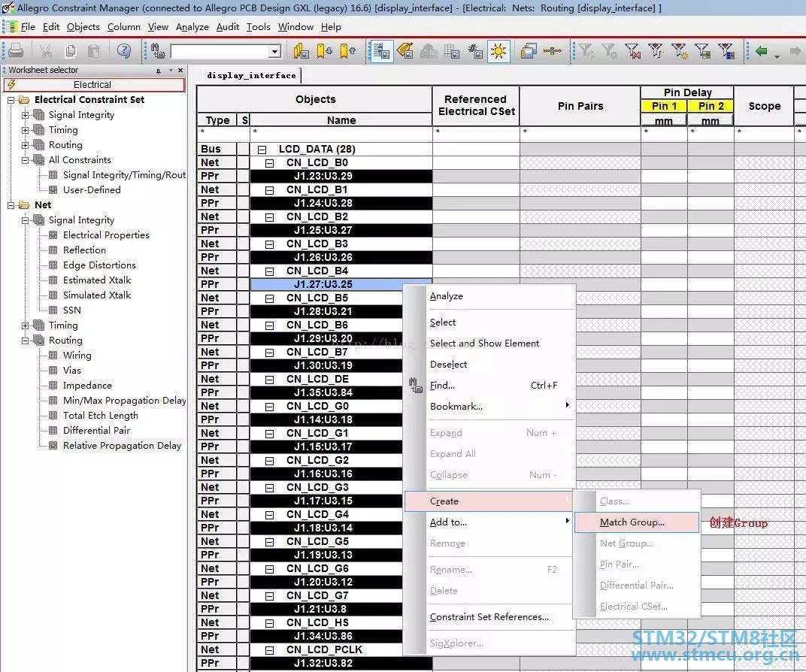Open the toolbar find combo box dropdown
This screenshot has height=672, width=806.
point(275,51)
